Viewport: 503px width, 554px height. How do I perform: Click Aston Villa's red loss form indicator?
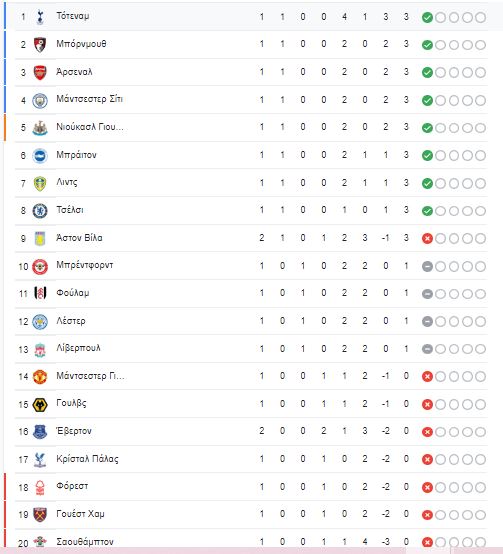[427, 238]
